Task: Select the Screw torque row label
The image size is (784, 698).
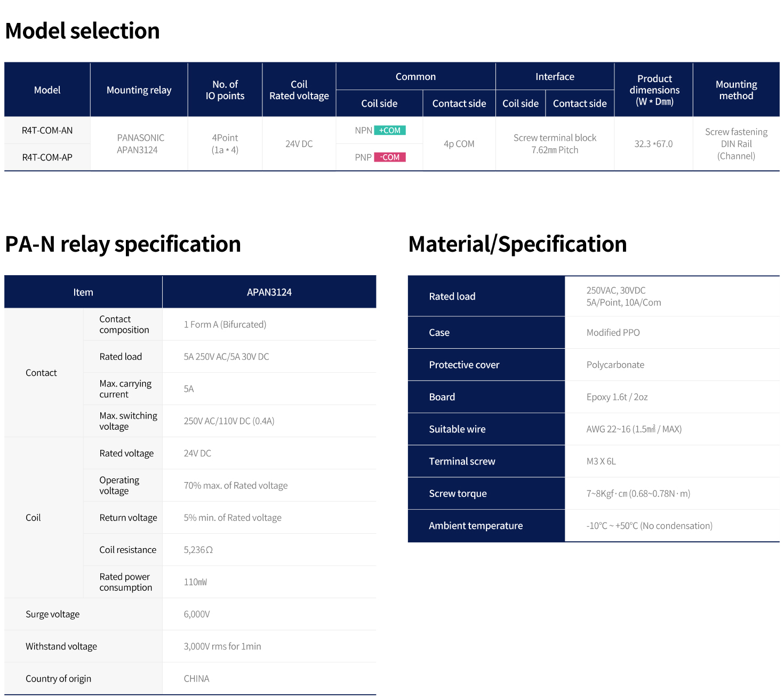Action: point(458,494)
